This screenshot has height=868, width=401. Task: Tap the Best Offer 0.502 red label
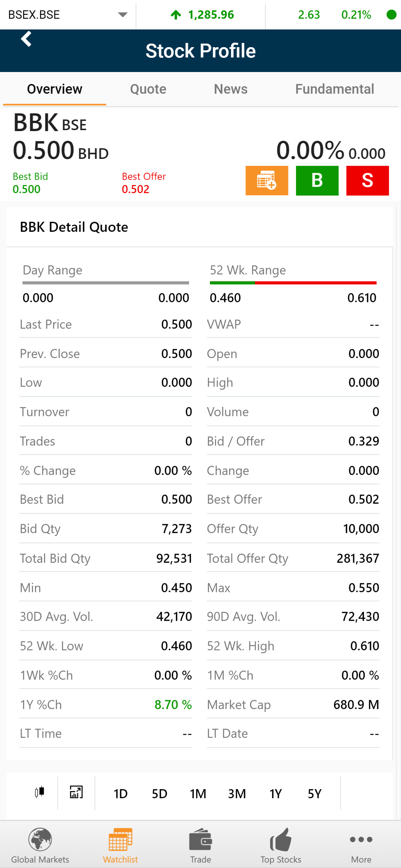point(144,183)
